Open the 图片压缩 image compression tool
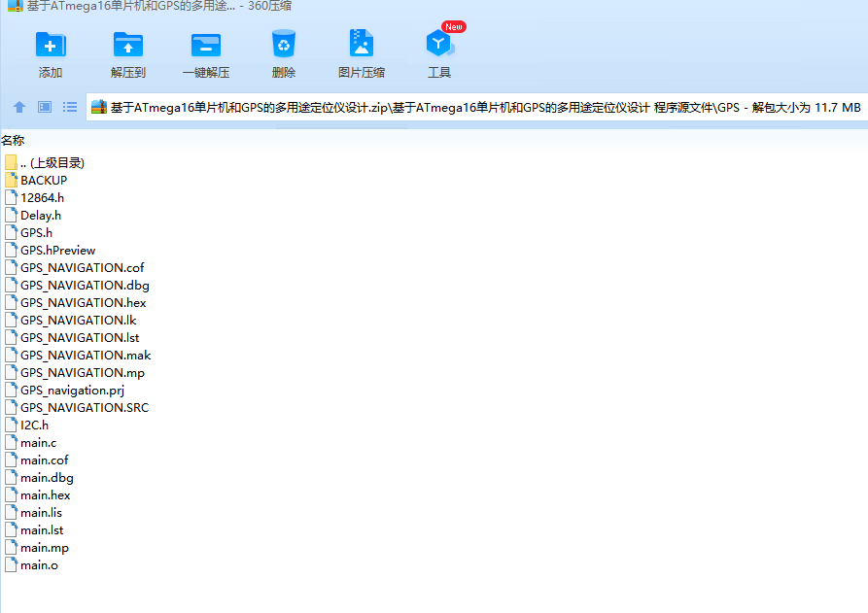 [362, 54]
